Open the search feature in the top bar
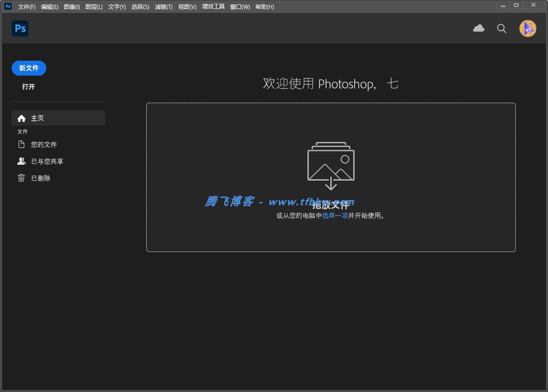The image size is (548, 392). point(501,28)
